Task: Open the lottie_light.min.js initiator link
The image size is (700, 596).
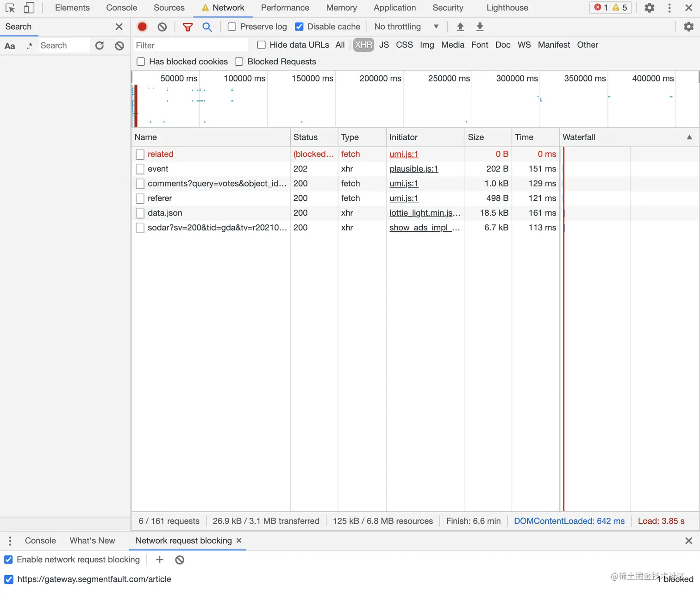Action: (x=425, y=213)
